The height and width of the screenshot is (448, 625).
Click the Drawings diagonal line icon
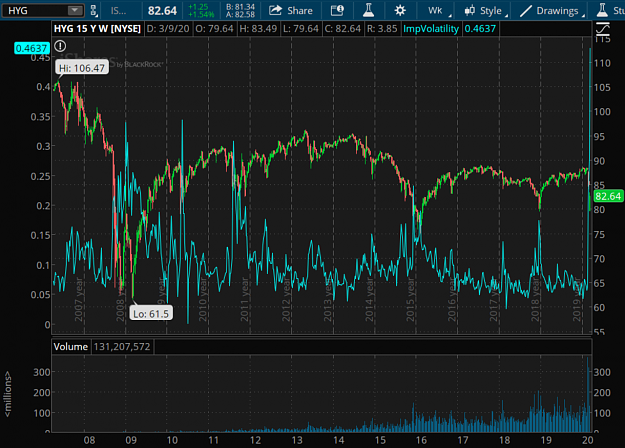click(x=526, y=11)
